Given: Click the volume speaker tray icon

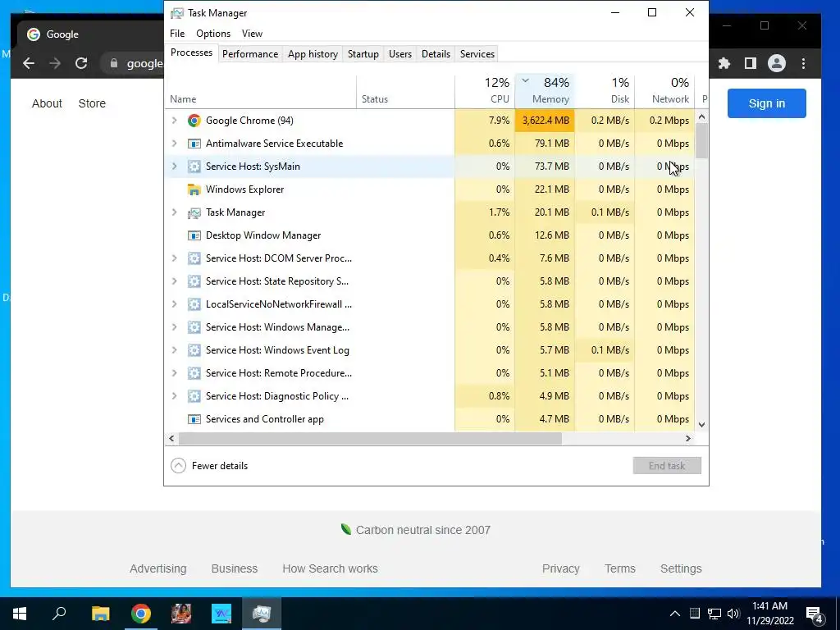Looking at the screenshot, I should (x=733, y=614).
